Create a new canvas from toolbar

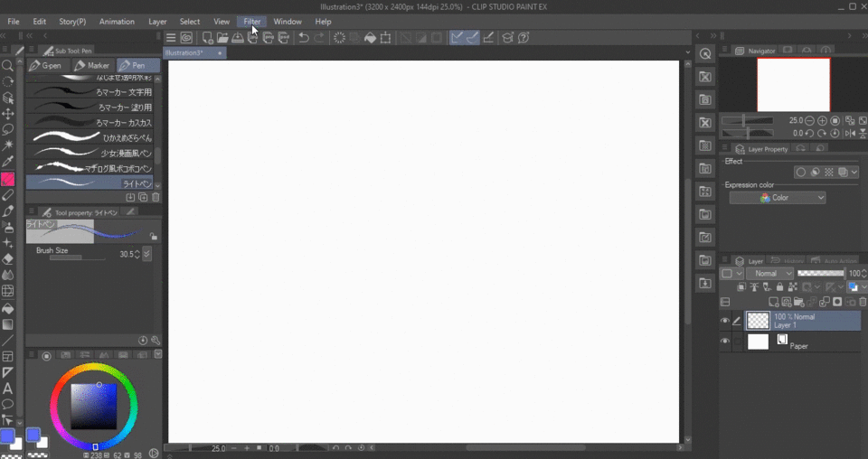point(208,38)
